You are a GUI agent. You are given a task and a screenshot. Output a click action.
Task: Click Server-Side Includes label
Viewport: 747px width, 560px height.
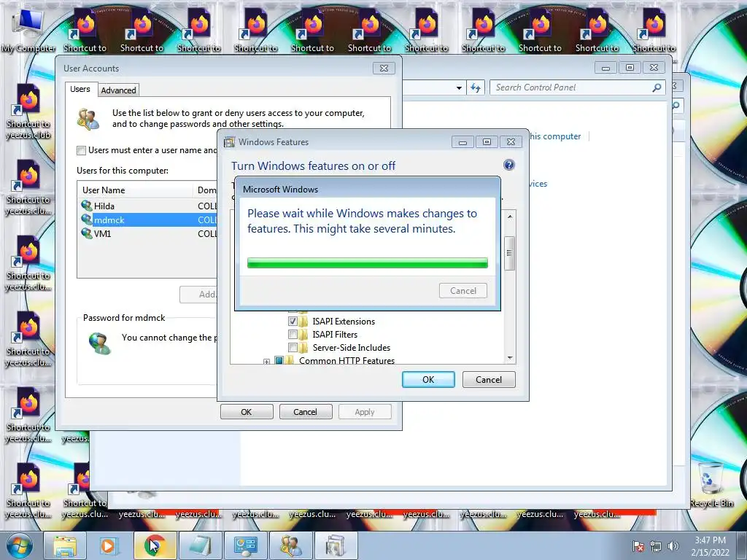352,348
